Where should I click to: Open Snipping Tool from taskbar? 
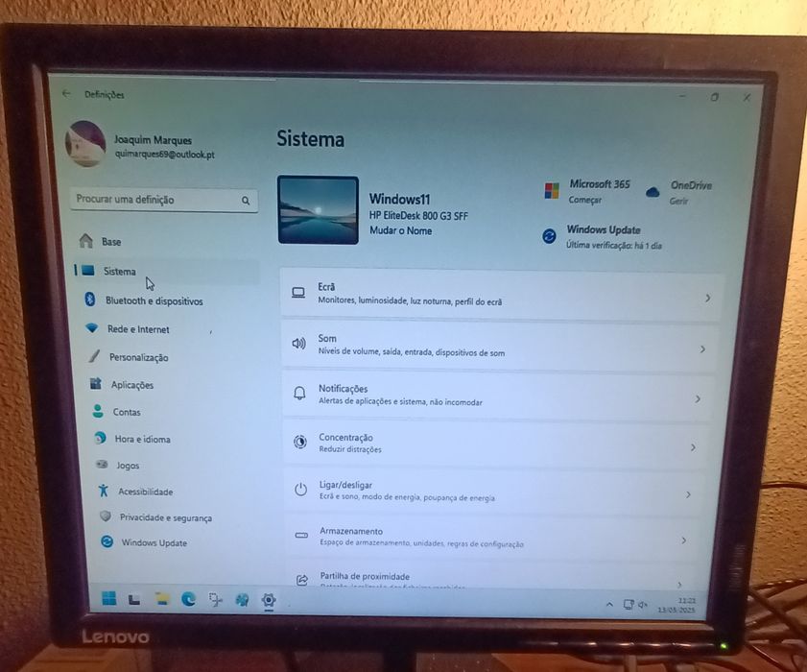click(215, 599)
